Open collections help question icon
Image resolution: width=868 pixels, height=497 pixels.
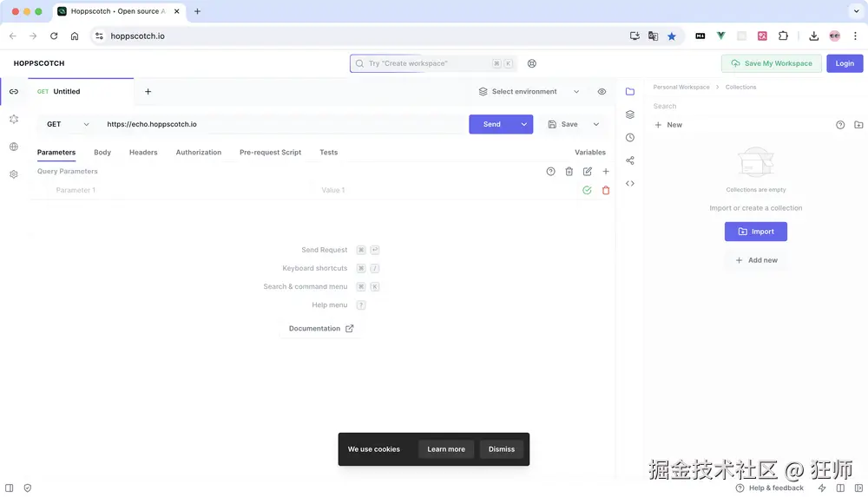pos(840,125)
